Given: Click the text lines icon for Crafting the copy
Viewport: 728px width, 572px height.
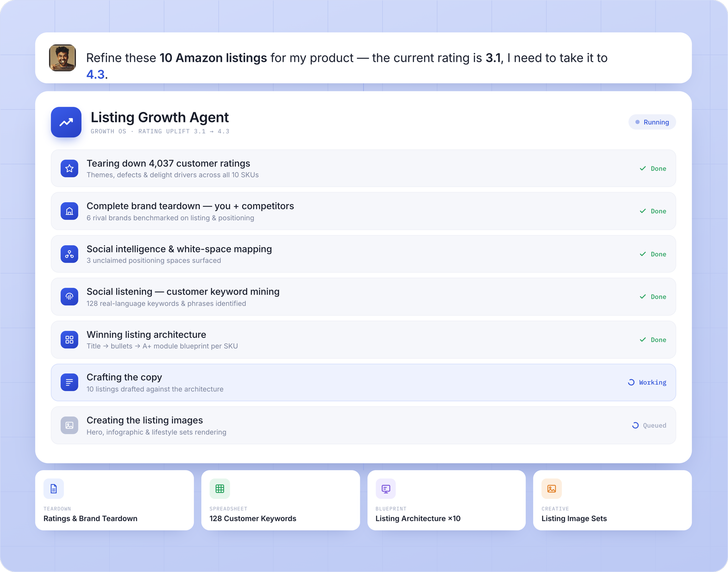Looking at the screenshot, I should (69, 382).
